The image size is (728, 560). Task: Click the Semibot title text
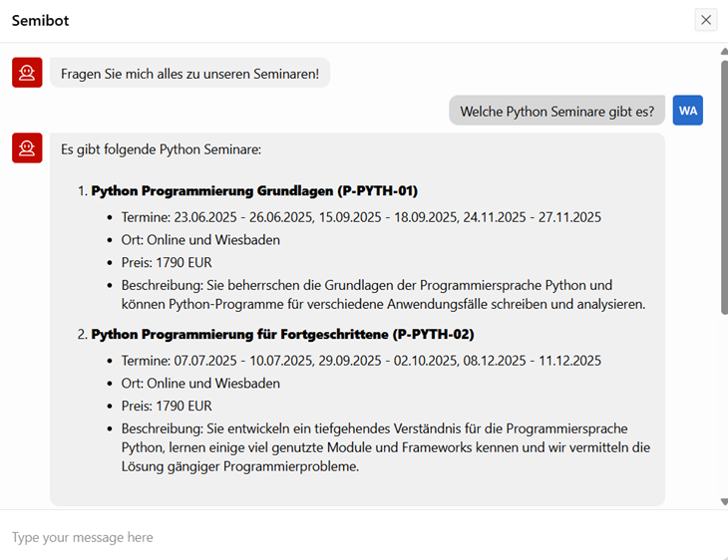pos(41,20)
